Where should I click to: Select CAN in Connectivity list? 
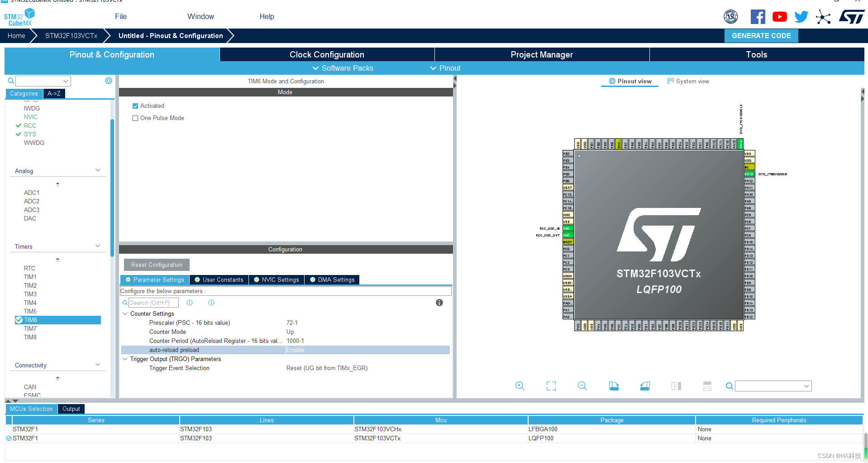[x=30, y=387]
